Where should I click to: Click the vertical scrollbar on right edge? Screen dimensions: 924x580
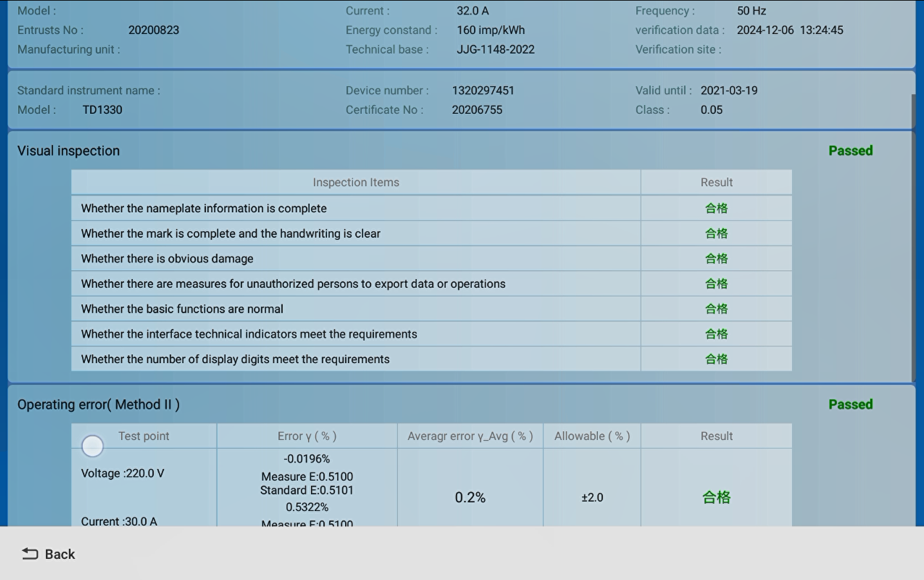coord(913,238)
